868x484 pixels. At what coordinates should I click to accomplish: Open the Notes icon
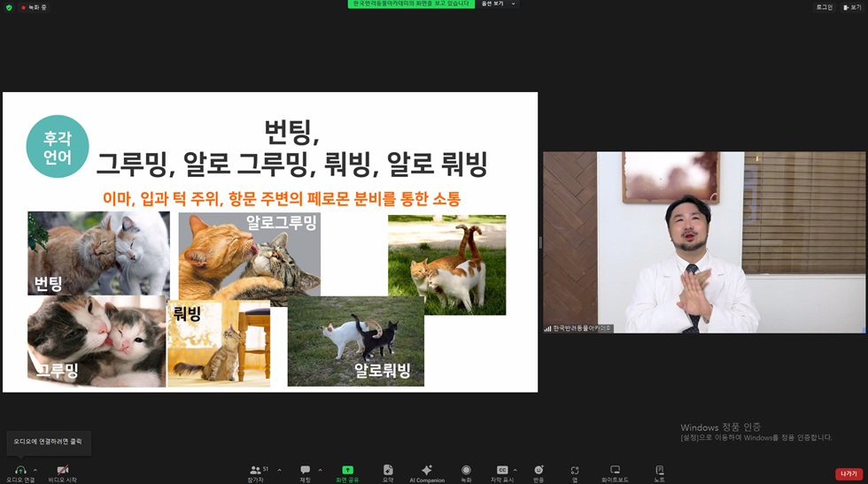point(659,470)
